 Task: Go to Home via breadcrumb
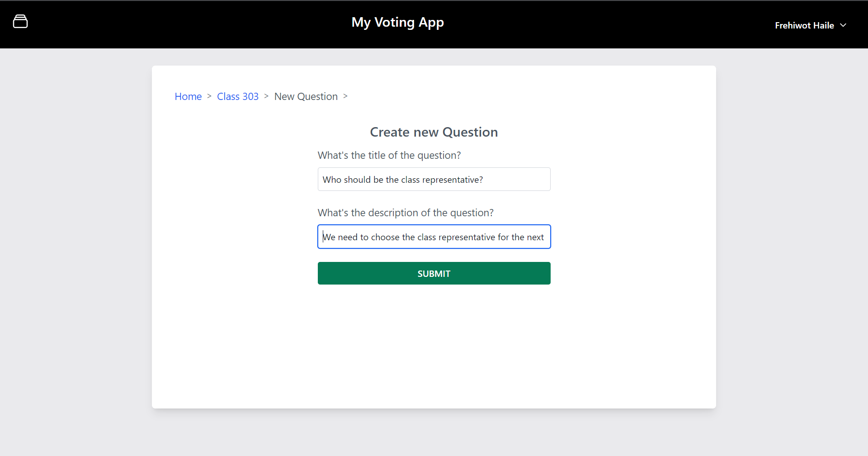pyautogui.click(x=188, y=96)
